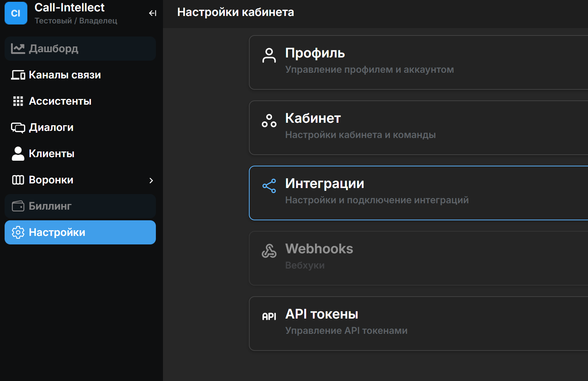The height and width of the screenshot is (381, 588).
Task: Go to Дашборд menu item
Action: click(53, 49)
